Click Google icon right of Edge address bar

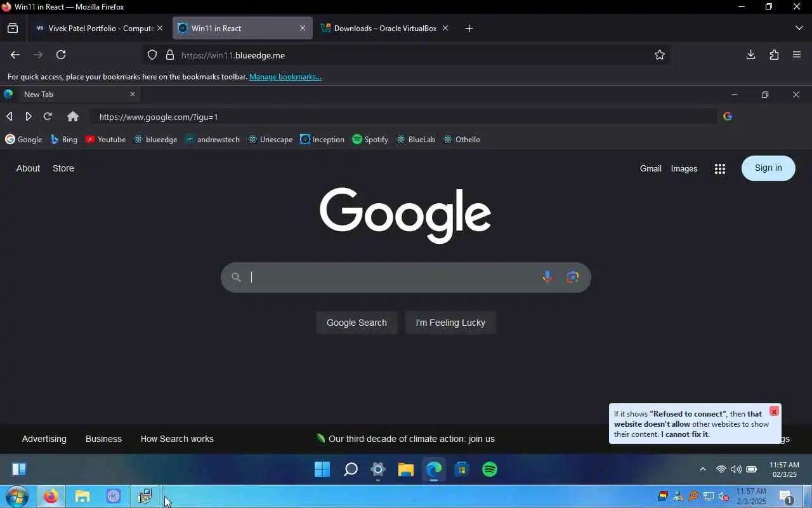[728, 116]
